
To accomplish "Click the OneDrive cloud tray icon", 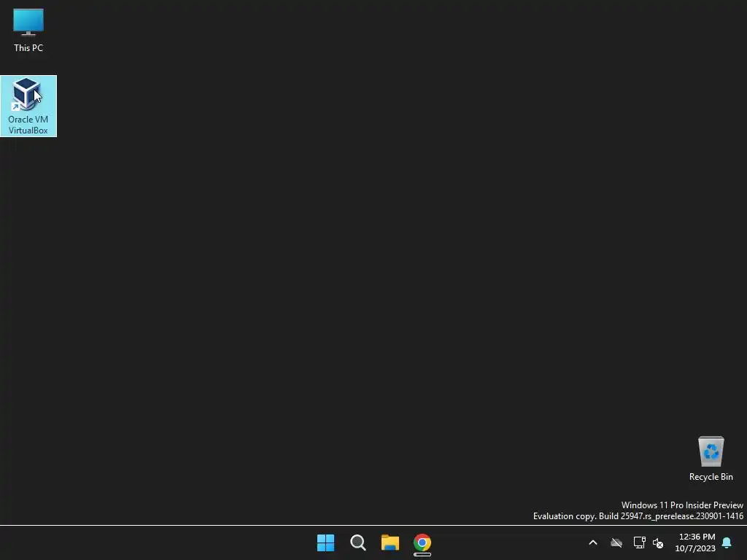I will click(x=616, y=542).
